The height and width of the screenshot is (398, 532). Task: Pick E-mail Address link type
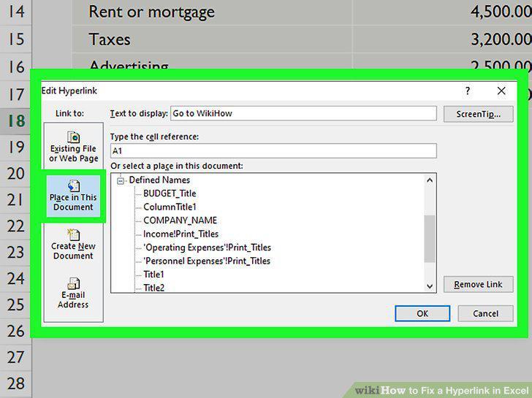(x=73, y=294)
